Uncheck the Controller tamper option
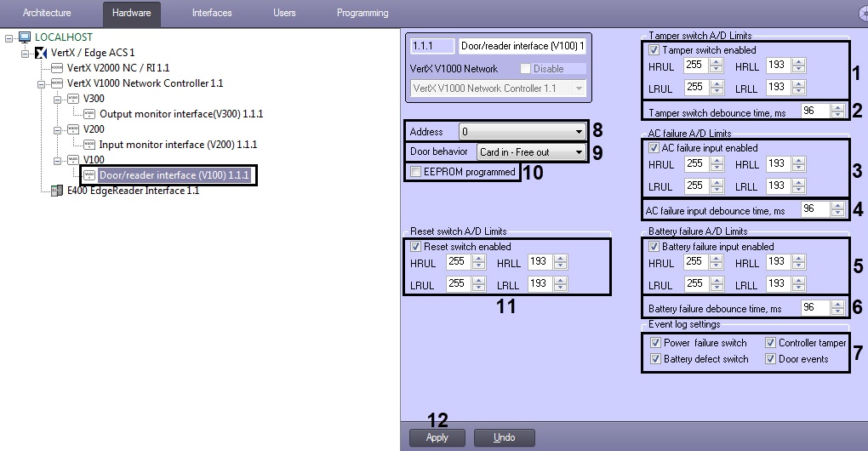Screen dimensions: 868x451 click(x=770, y=343)
